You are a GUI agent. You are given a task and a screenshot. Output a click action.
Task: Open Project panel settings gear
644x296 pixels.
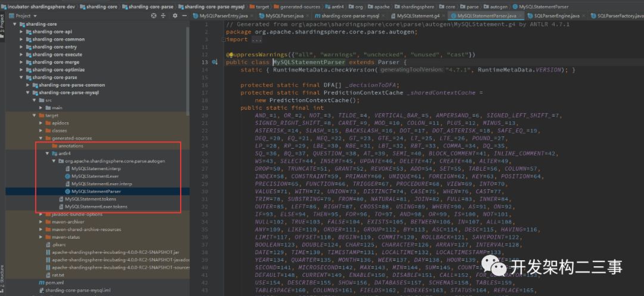pos(175,16)
